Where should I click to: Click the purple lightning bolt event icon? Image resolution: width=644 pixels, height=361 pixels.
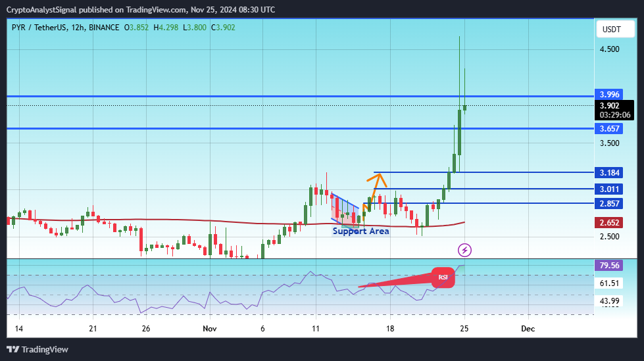pyautogui.click(x=464, y=250)
